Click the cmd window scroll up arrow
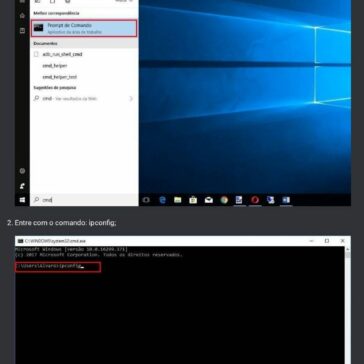Image resolution: width=364 pixels, height=364 pixels. pos(348,249)
